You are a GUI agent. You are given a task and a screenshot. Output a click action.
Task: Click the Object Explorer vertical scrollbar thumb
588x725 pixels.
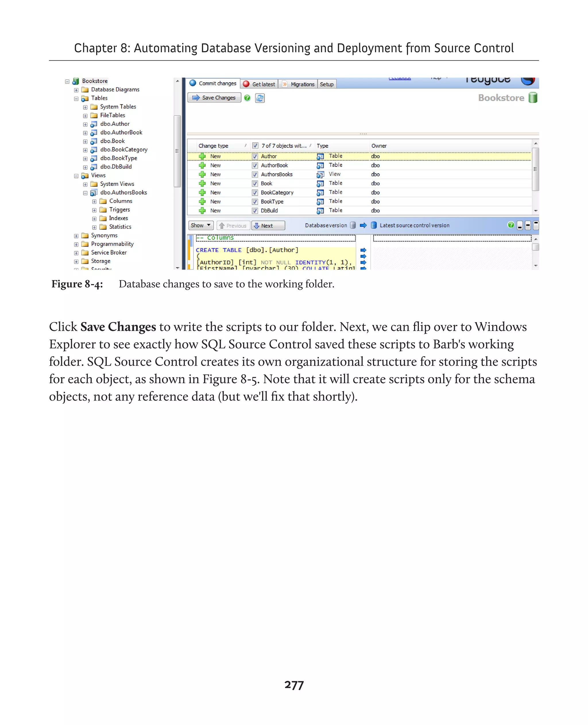click(x=177, y=151)
